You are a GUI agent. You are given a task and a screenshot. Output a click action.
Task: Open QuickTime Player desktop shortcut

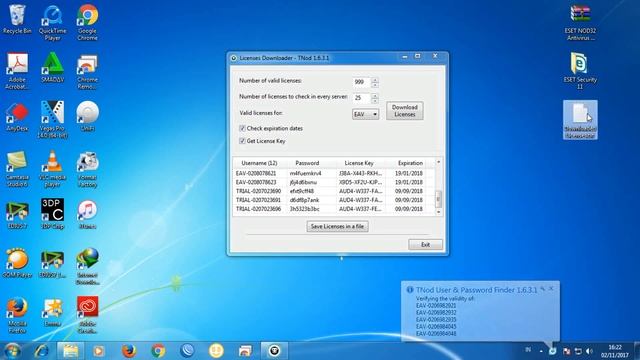[53, 22]
